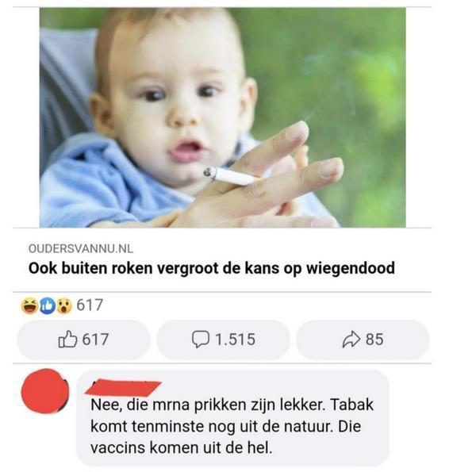Open the 1.515 comments count
This screenshot has width=476, height=472.
pos(236,339)
